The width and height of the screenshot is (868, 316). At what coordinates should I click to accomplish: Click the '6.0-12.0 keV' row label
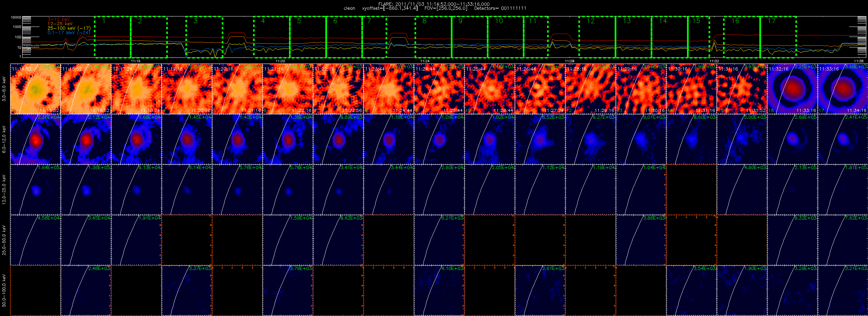point(4,139)
